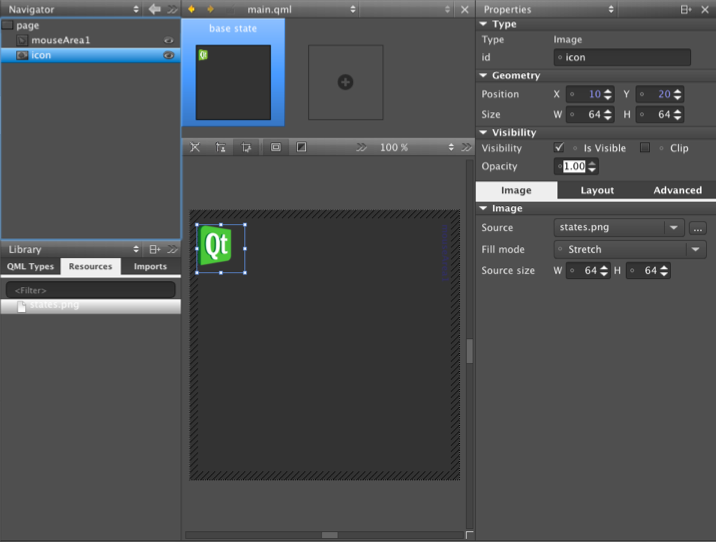Select the page item in Navigator

point(90,26)
